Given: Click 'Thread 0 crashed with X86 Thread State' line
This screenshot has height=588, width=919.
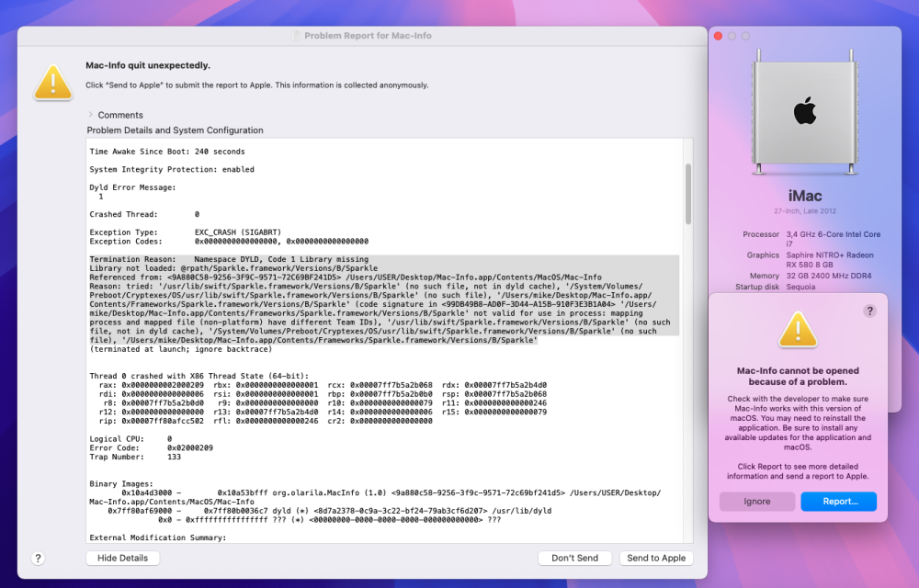Looking at the screenshot, I should point(199,376).
